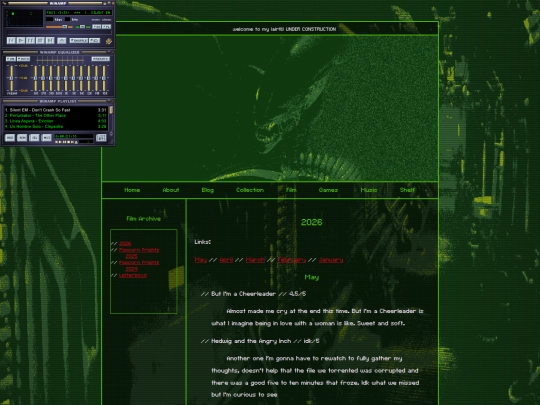Select track 3 Linea Aspera - Eviction
The width and height of the screenshot is (540, 405).
55,121
